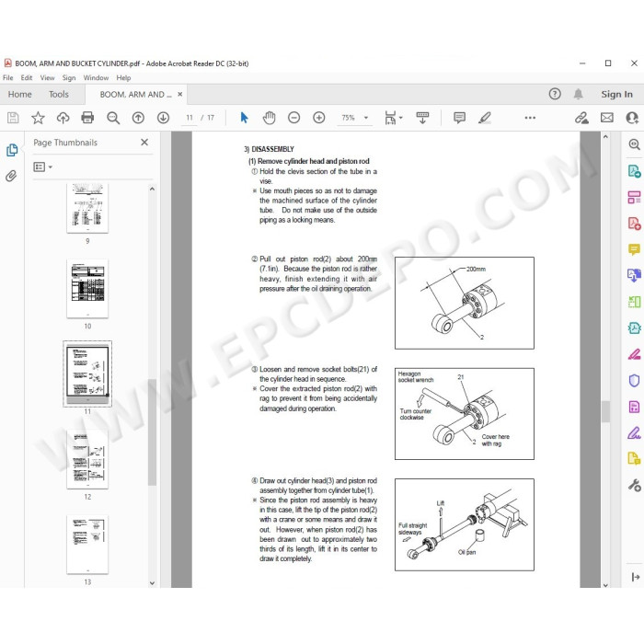Click the document scrollbar thumb
The height and width of the screenshot is (644, 644).
605,411
